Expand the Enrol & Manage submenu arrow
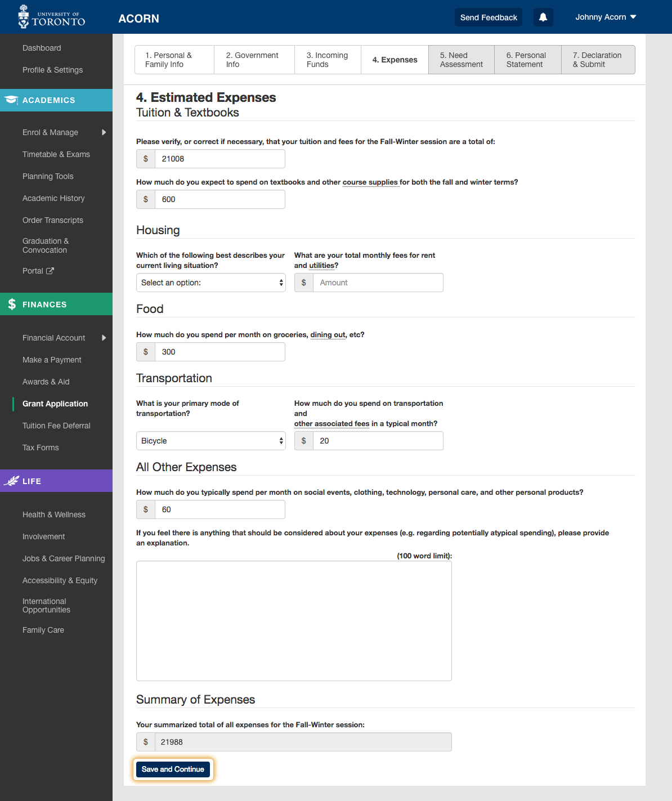Viewport: 672px width, 801px height. [x=104, y=132]
